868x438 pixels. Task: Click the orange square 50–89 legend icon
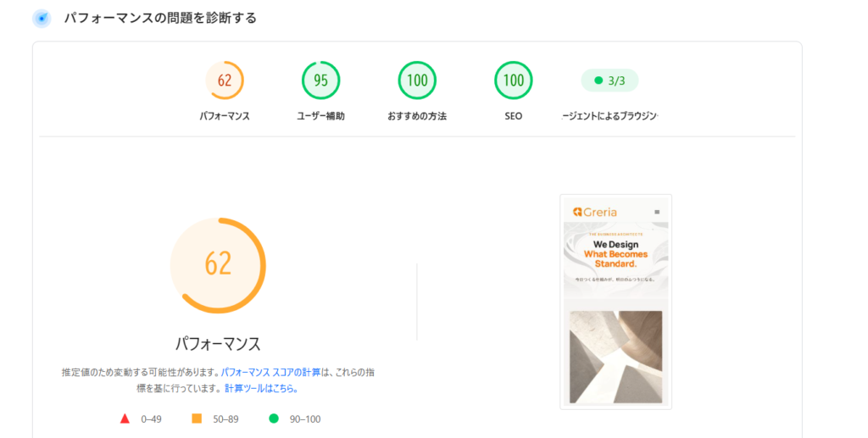(x=197, y=419)
